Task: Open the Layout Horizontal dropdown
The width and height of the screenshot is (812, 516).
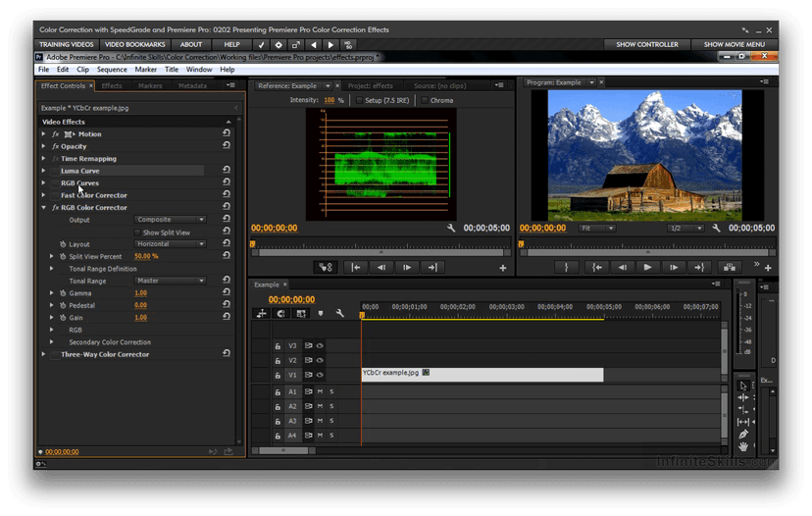Action: click(170, 244)
